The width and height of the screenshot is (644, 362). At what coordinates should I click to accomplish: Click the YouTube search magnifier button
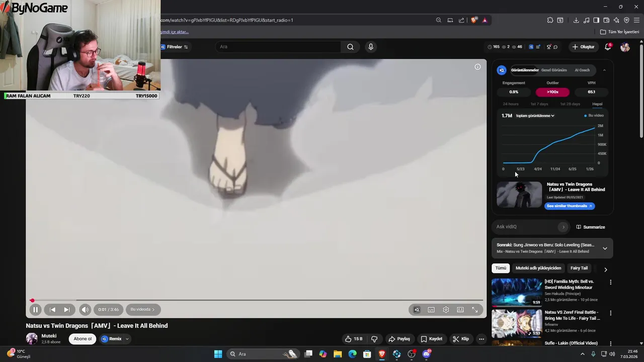[x=350, y=47]
